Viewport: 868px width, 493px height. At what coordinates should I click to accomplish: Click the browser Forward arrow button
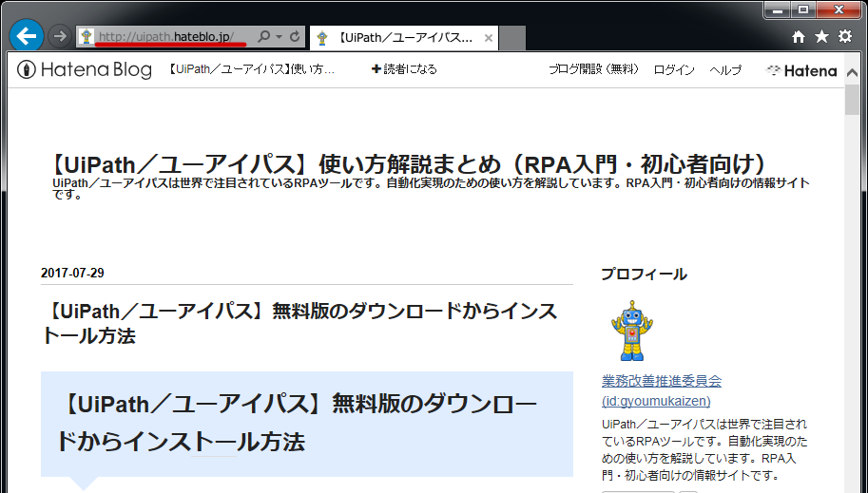(x=59, y=36)
